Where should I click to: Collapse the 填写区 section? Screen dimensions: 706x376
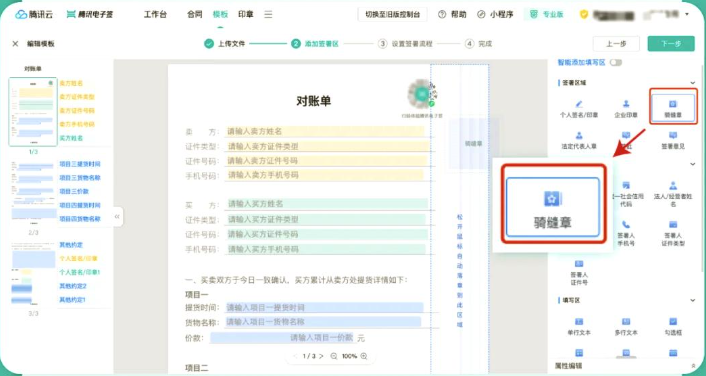click(692, 300)
